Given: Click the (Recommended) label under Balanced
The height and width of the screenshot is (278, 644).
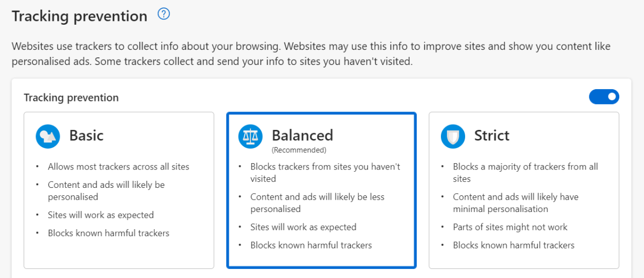Looking at the screenshot, I should [299, 150].
